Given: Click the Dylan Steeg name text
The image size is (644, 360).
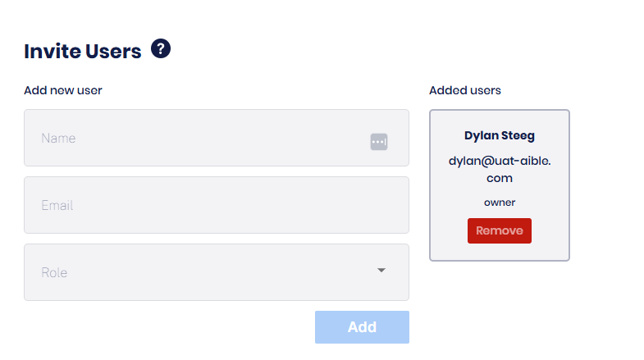Looking at the screenshot, I should click(499, 135).
